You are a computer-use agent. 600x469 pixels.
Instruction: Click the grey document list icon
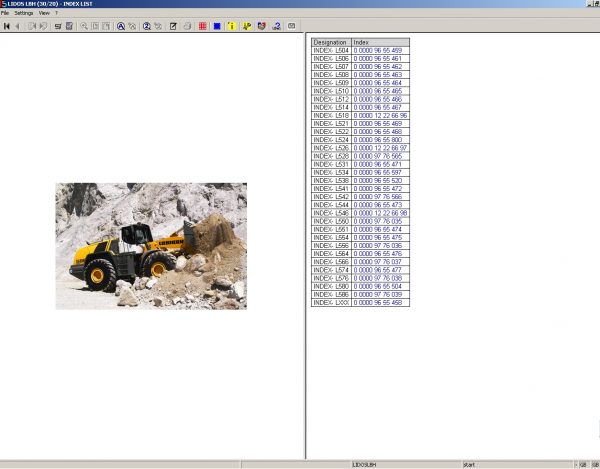[69, 26]
